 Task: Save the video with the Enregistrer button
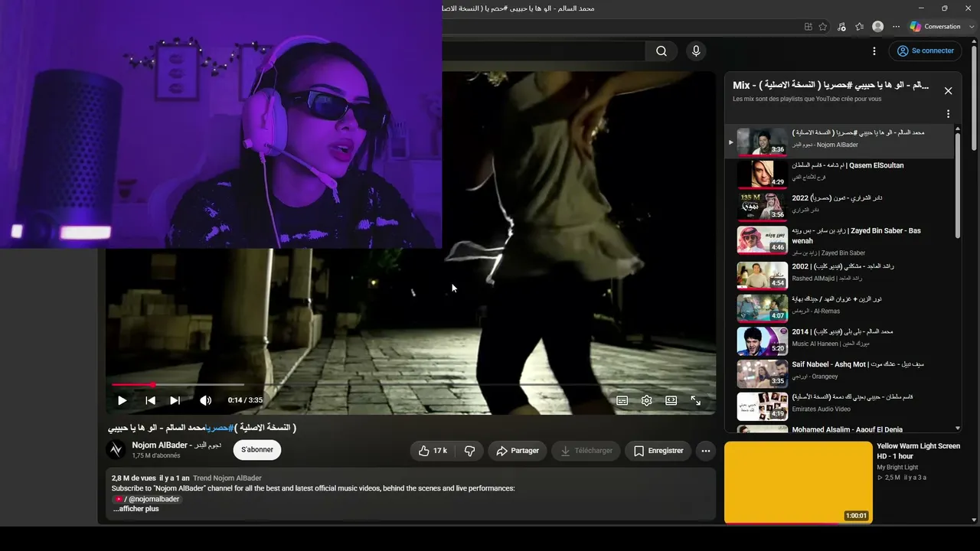point(658,451)
